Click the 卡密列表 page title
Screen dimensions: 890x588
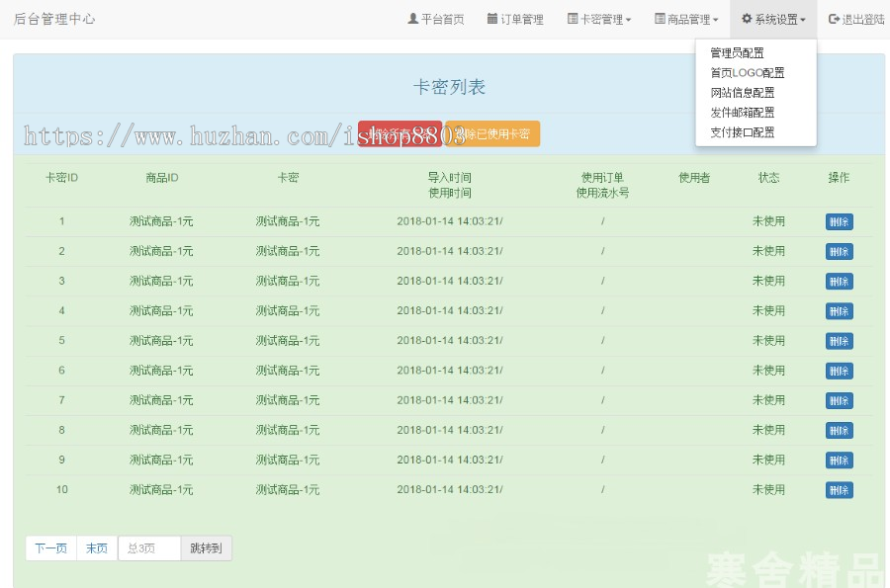pos(449,87)
